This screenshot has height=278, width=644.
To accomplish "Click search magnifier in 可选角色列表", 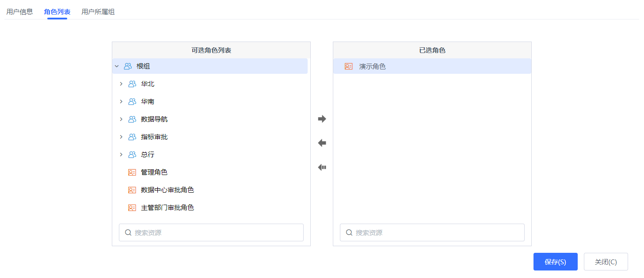I will [128, 232].
